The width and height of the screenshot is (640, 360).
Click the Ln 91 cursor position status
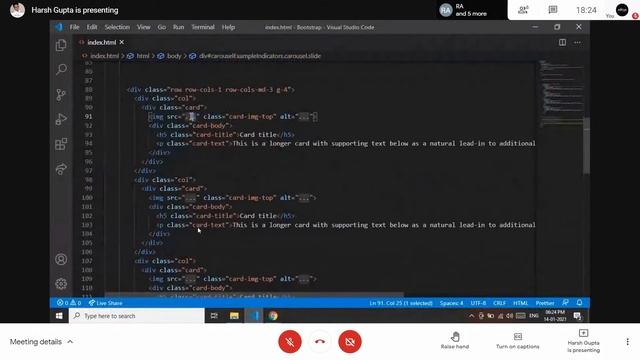click(401, 303)
